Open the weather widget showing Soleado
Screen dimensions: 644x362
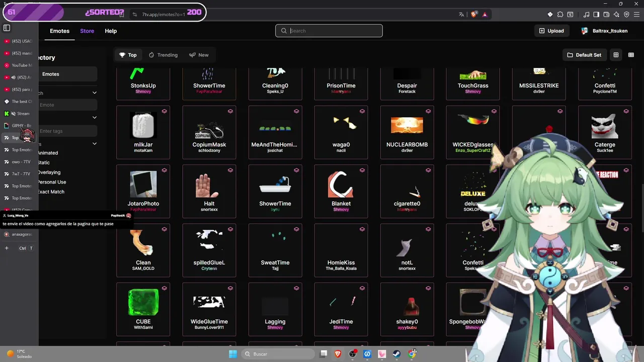tap(19, 354)
